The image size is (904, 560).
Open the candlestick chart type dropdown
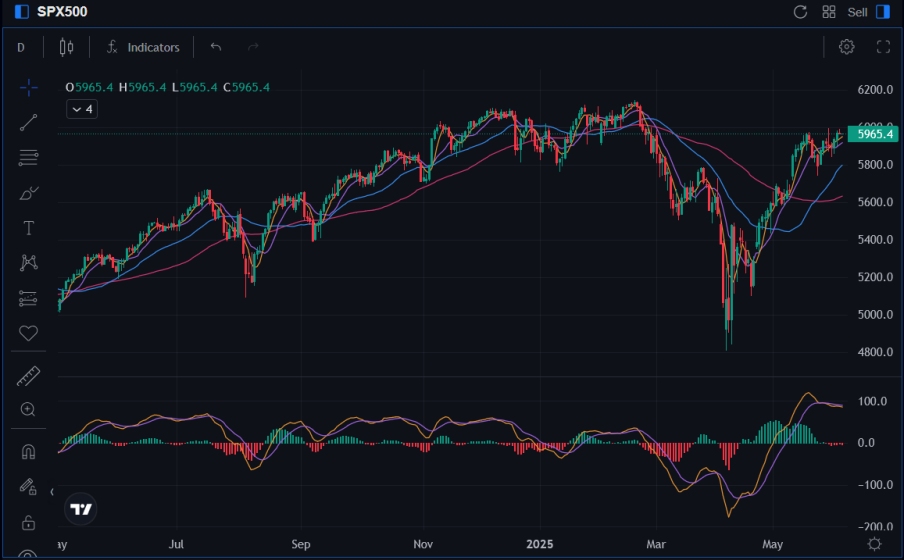pyautogui.click(x=67, y=47)
